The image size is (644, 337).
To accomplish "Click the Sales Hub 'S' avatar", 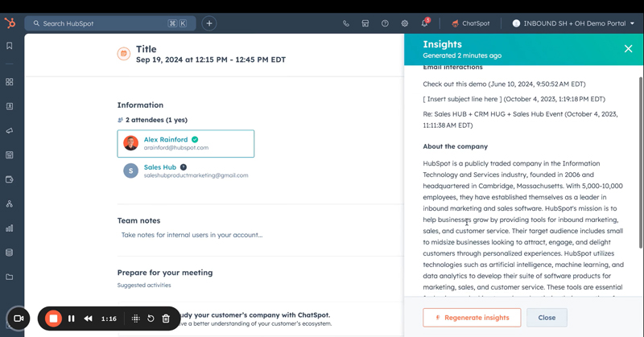I will click(130, 171).
